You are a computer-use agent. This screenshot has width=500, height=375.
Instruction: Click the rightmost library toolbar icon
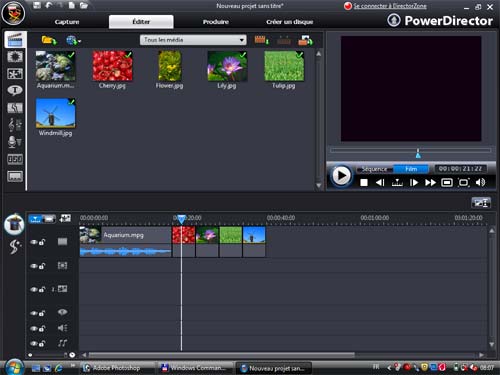point(305,40)
